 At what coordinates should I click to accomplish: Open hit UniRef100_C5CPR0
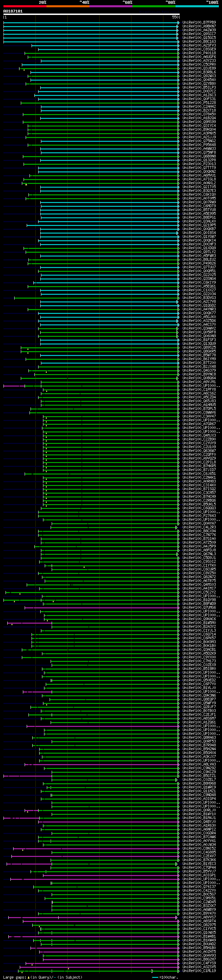click(199, 65)
